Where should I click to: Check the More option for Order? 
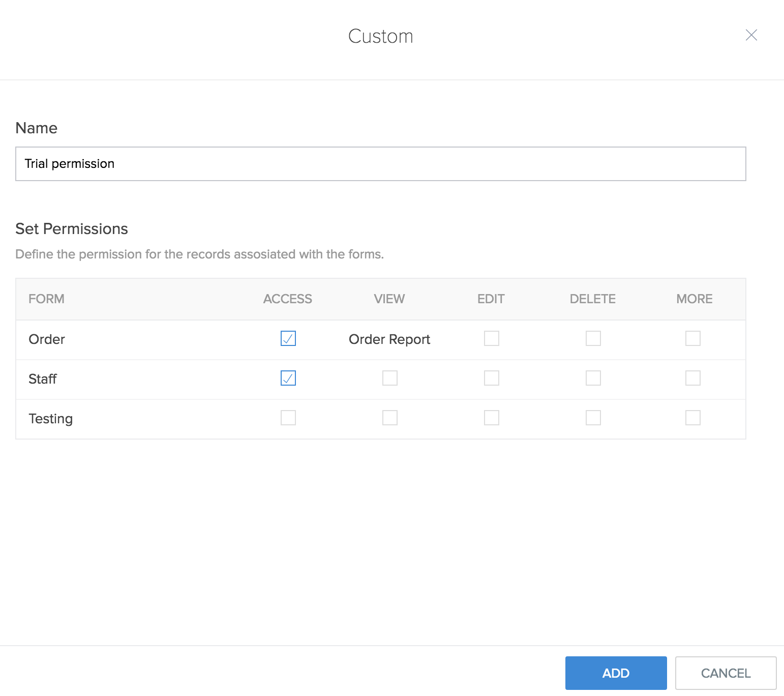[692, 339]
